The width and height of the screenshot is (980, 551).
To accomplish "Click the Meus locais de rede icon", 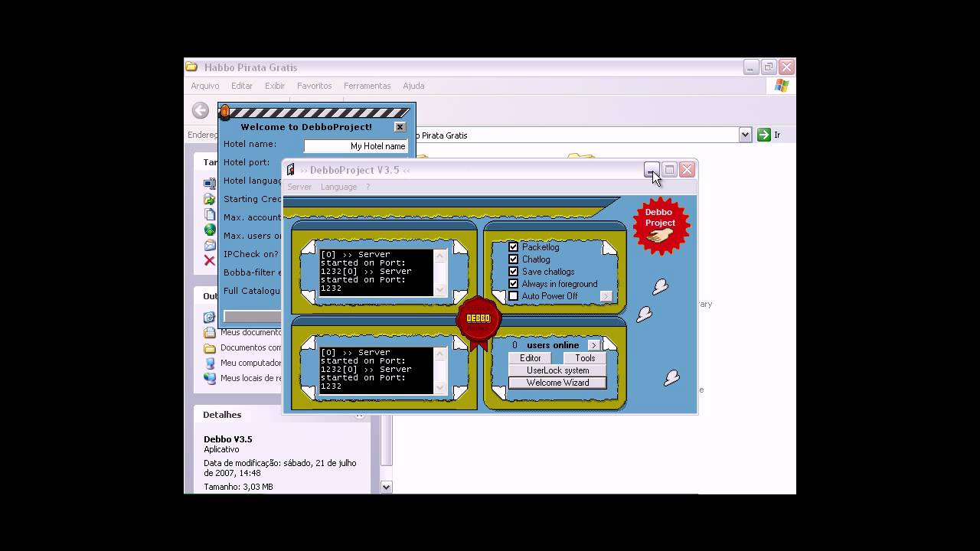I will (210, 378).
